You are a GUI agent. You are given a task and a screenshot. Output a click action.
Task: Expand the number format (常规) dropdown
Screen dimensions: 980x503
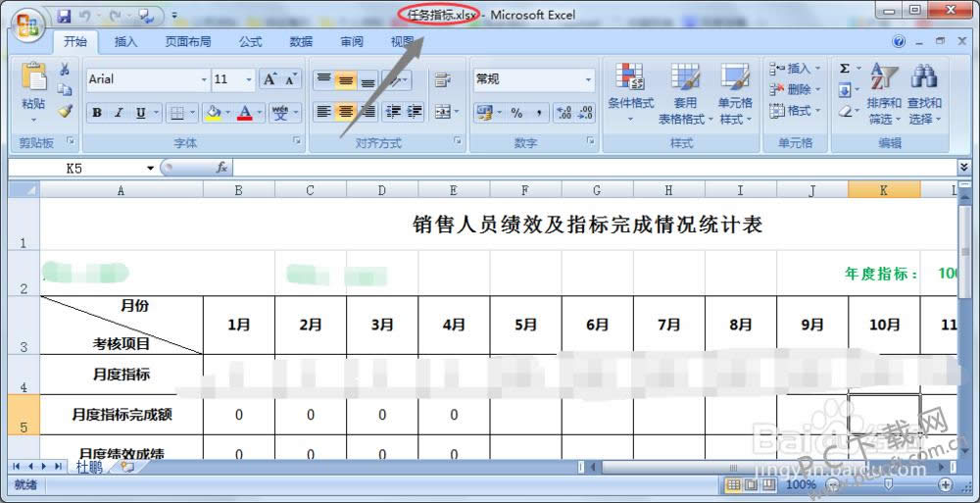[588, 79]
